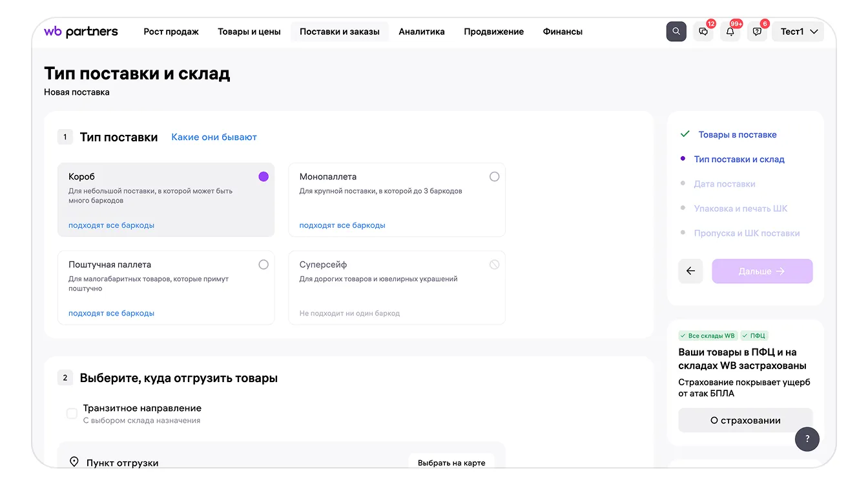
Task: Go to Товары в поставке step
Action: tap(738, 135)
